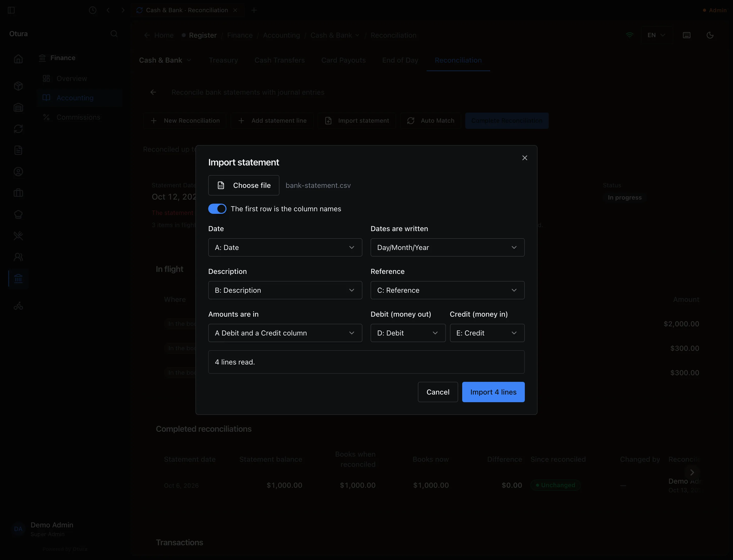Toggle 'The first row is the column names' switch
Screen dimensions: 733x560
point(217,209)
